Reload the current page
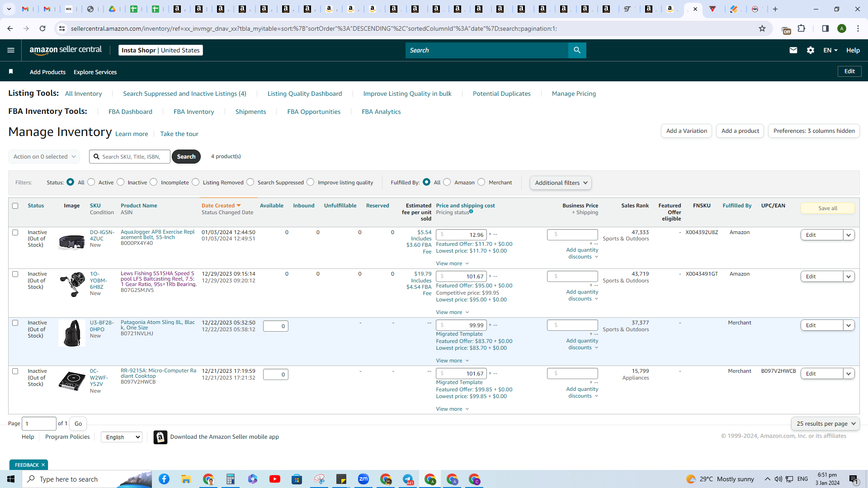Viewport: 868px width, 488px height. click(x=42, y=28)
